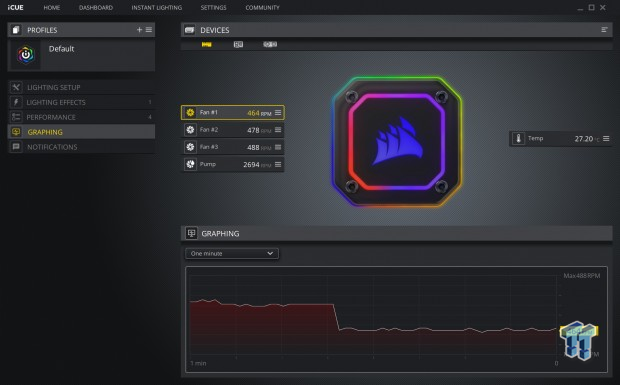Viewport: 620px width, 385px height.
Task: Select the Pump 2694 RPM reading
Action: tap(257, 165)
